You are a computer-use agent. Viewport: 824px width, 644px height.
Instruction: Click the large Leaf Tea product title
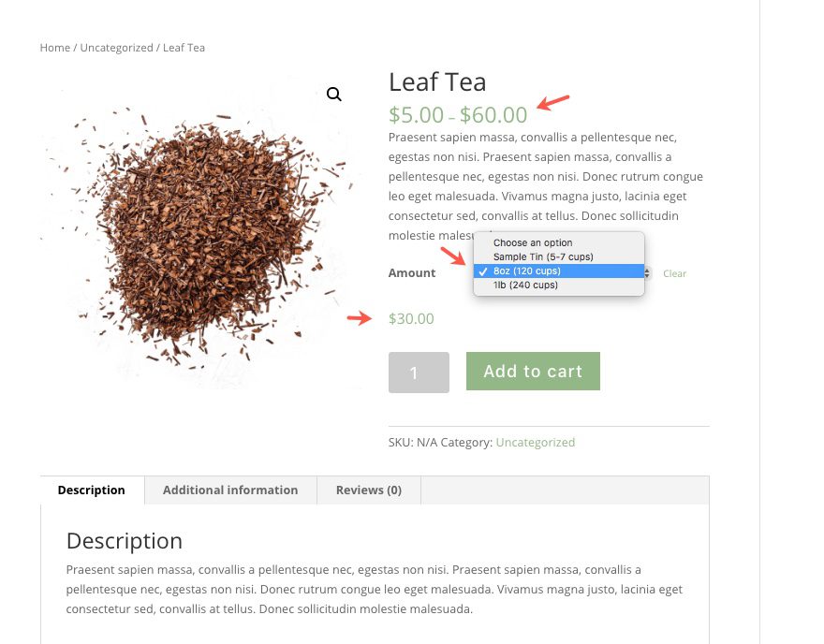click(437, 82)
